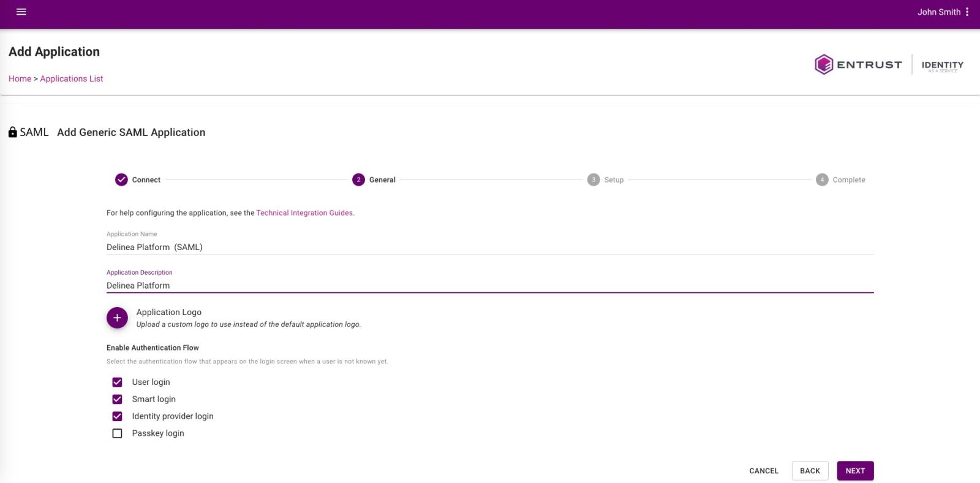Open the Technical Integration Guides link

pos(304,213)
